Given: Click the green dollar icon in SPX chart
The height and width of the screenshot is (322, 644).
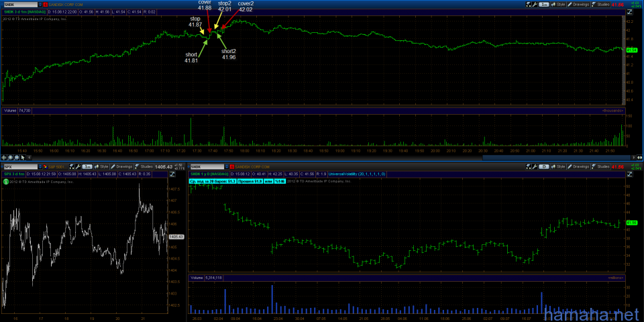Looking at the screenshot, I should pos(5,182).
